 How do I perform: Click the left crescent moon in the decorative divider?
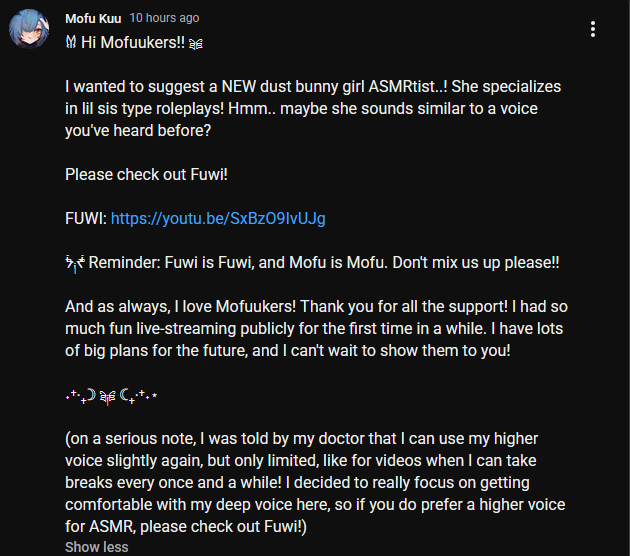pos(92,395)
